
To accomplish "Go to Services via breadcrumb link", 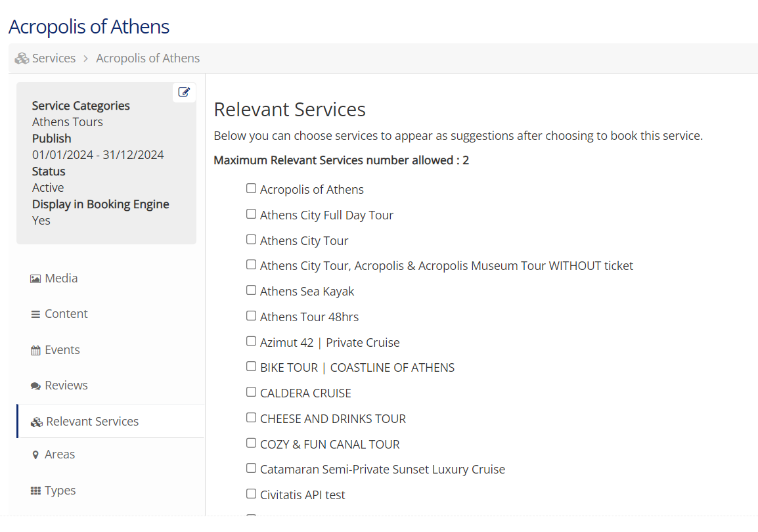I will click(54, 58).
